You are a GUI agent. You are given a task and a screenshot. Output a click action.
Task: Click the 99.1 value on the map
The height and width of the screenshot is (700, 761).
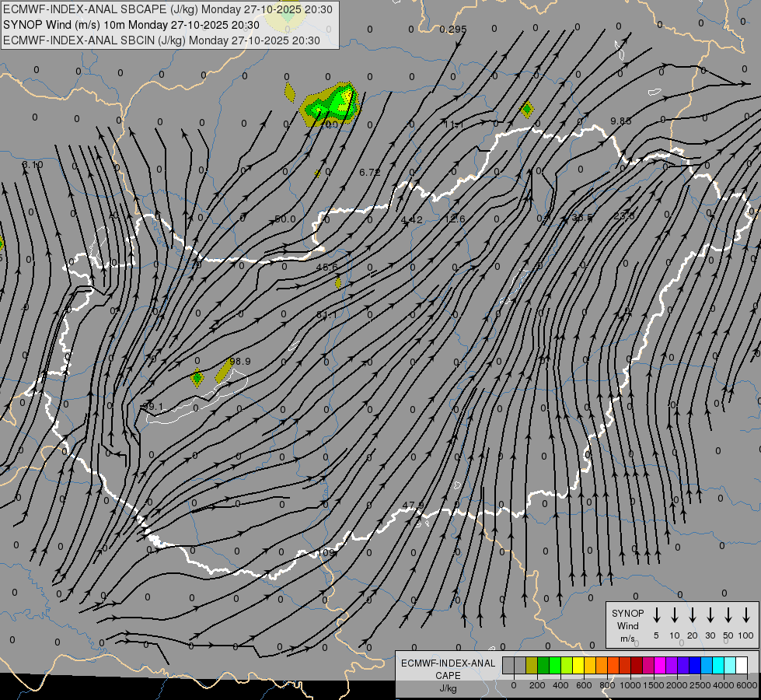[x=153, y=407]
